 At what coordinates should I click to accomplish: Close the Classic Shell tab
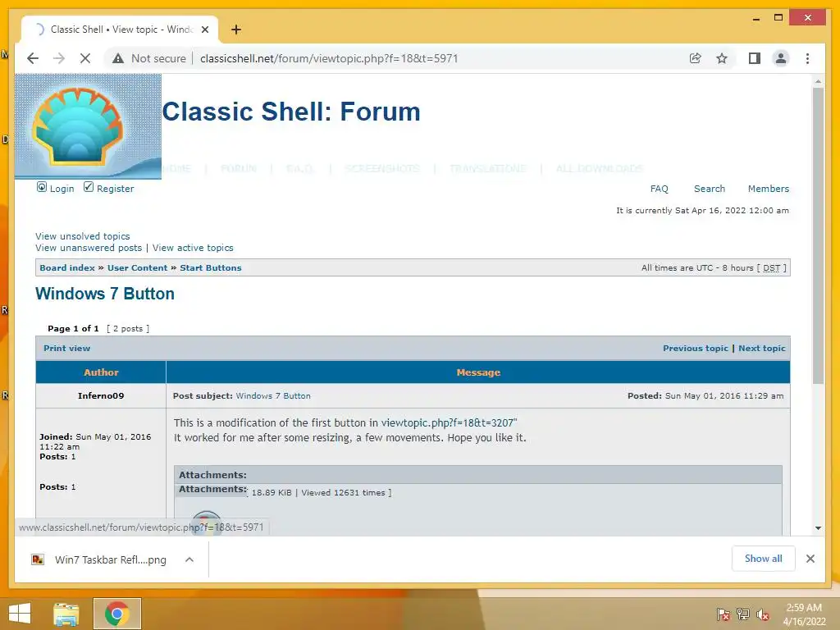coord(204,30)
